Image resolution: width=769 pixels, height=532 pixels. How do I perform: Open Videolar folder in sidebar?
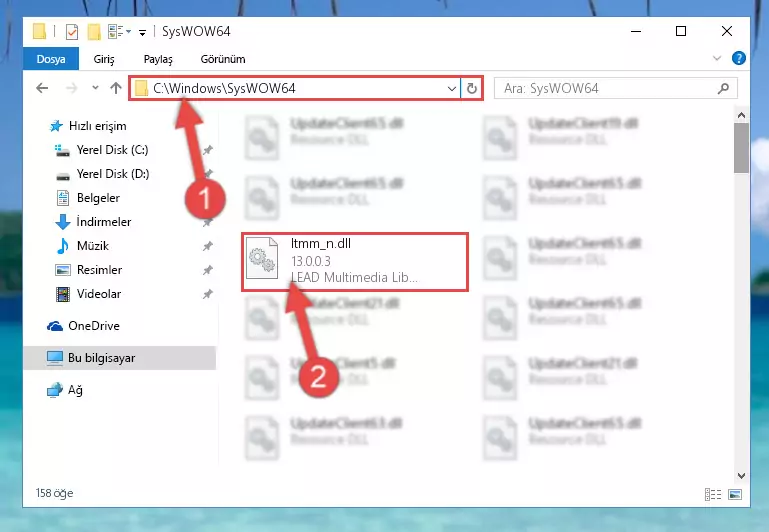(99, 294)
